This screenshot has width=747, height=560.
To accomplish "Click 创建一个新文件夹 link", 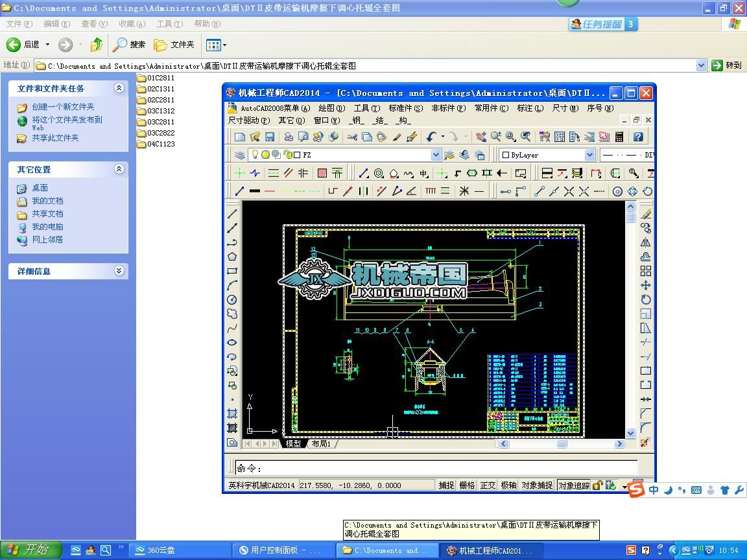I will click(x=64, y=107).
